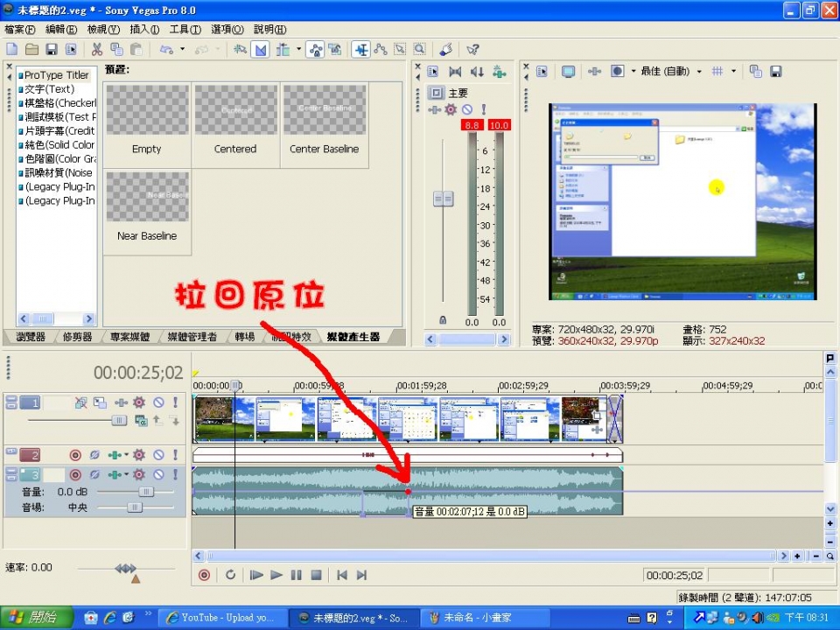Toggle Solo on video track 1
The image size is (840, 630).
coord(175,402)
